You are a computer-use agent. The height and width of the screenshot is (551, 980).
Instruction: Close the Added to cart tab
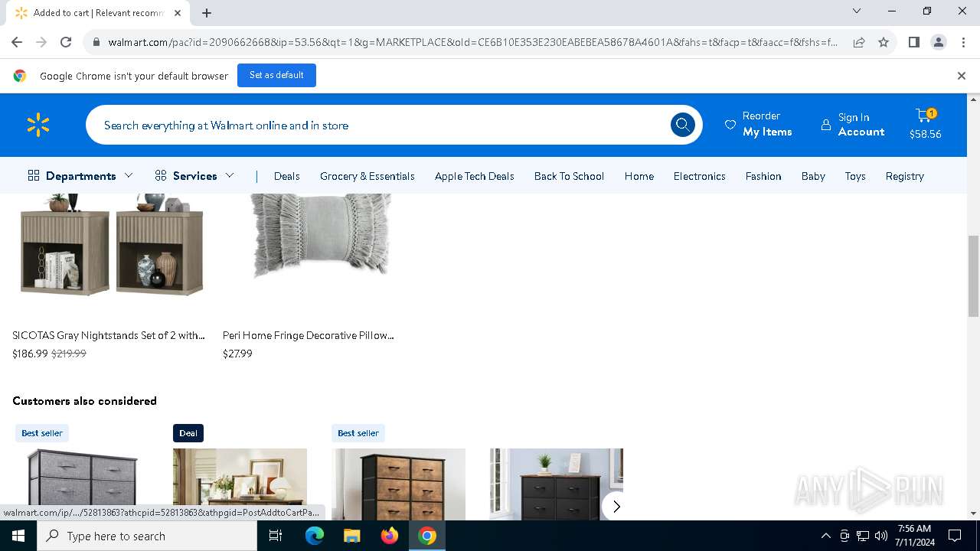pyautogui.click(x=178, y=13)
